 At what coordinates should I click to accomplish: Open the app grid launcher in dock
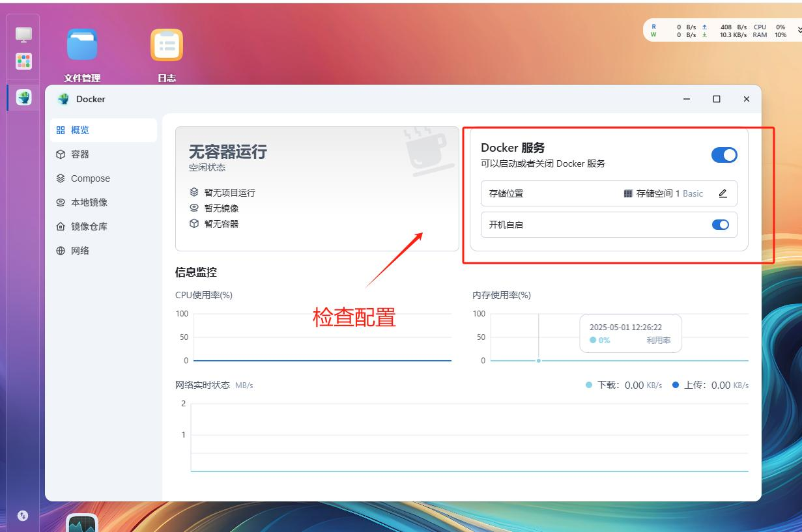23,61
